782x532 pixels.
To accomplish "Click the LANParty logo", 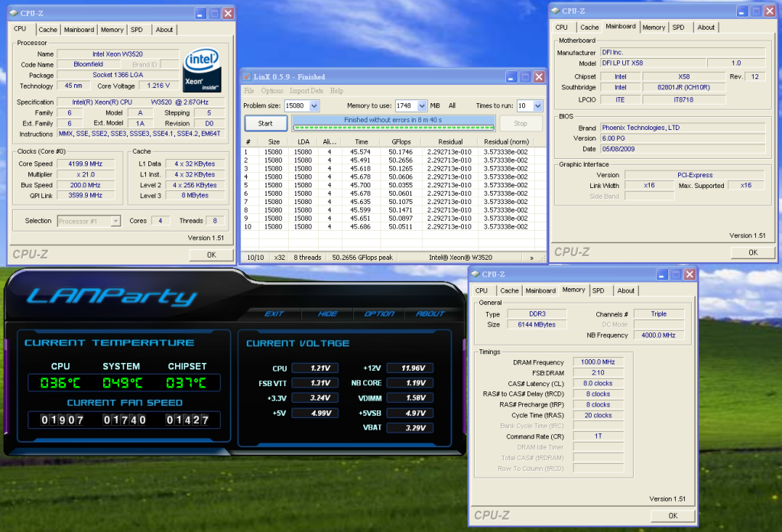I will [112, 297].
